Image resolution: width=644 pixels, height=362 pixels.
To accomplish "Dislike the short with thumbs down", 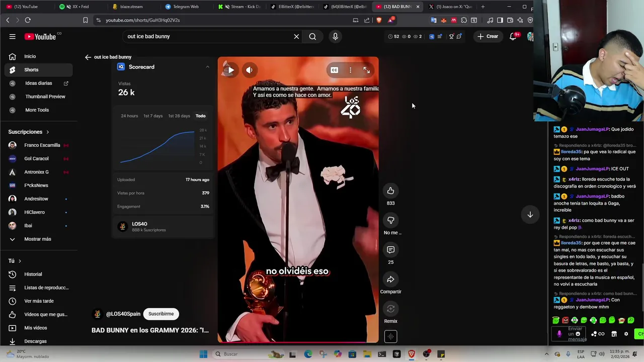I will 390,220.
